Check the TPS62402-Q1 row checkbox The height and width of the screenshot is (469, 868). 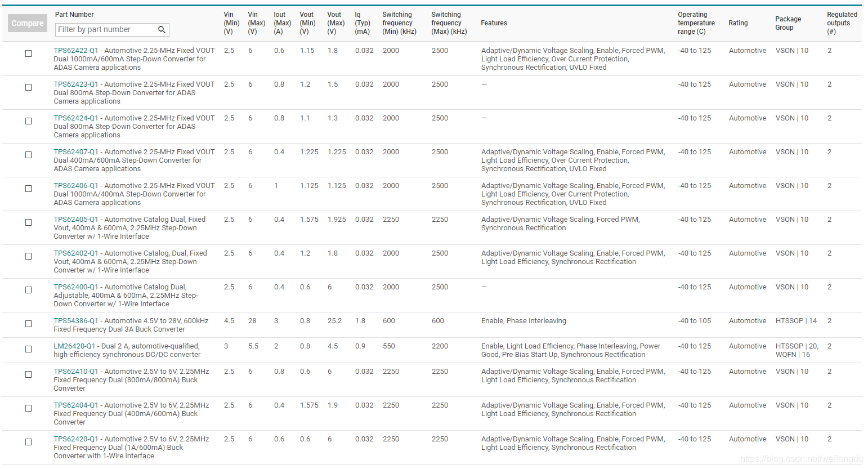[x=28, y=256]
